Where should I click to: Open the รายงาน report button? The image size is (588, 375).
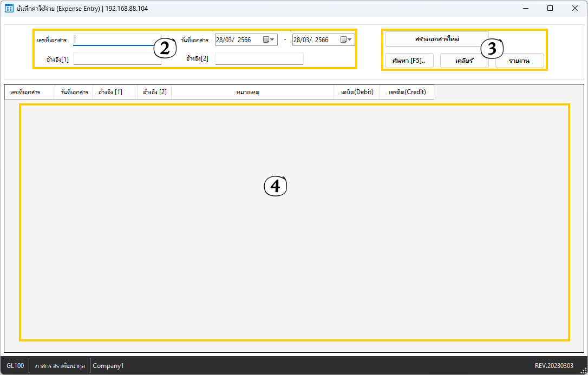tap(519, 61)
